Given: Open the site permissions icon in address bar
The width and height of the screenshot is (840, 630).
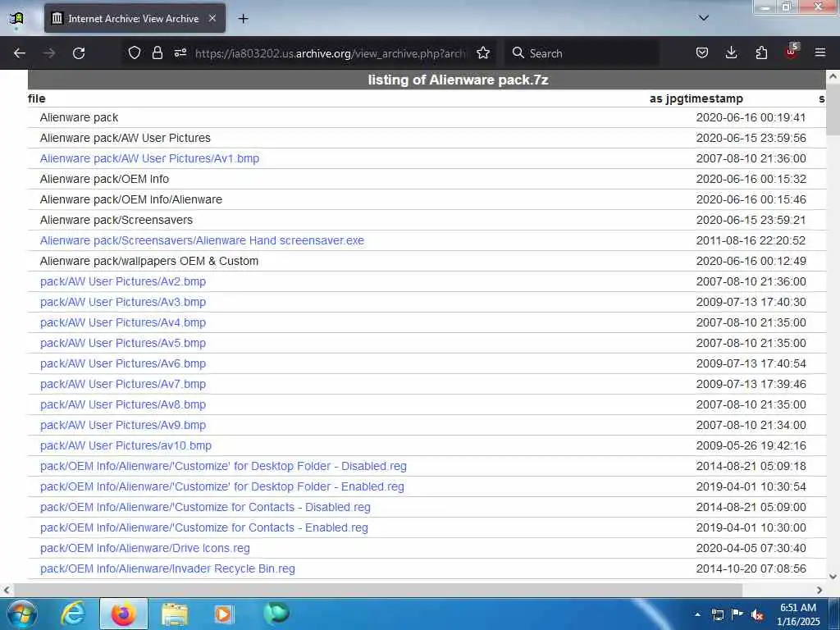Looking at the screenshot, I should click(180, 52).
